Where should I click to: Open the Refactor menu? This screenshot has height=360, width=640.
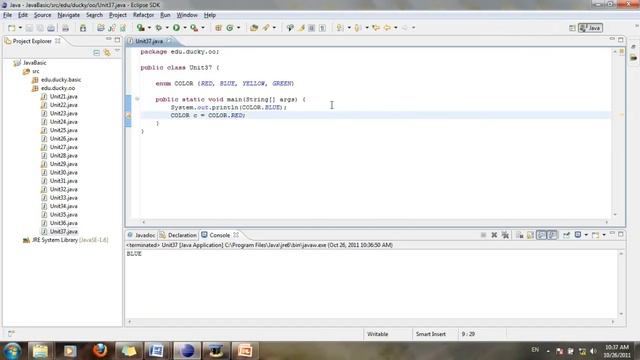click(x=143, y=15)
